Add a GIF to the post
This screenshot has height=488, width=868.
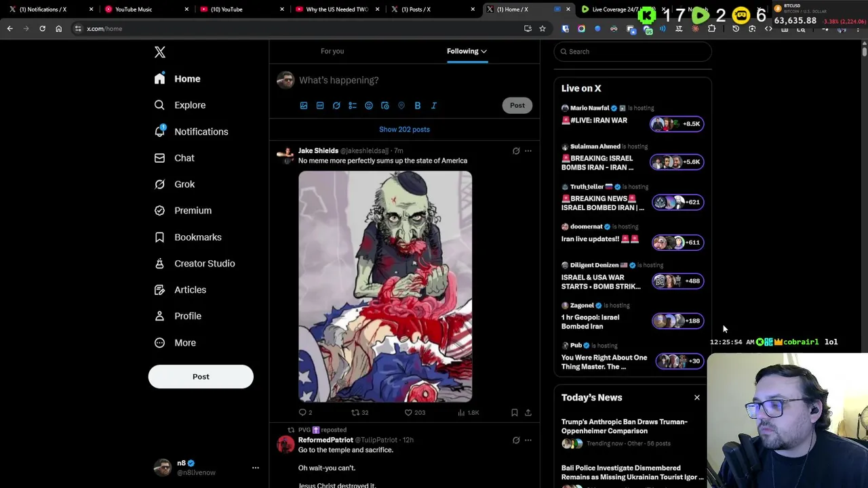tap(320, 106)
